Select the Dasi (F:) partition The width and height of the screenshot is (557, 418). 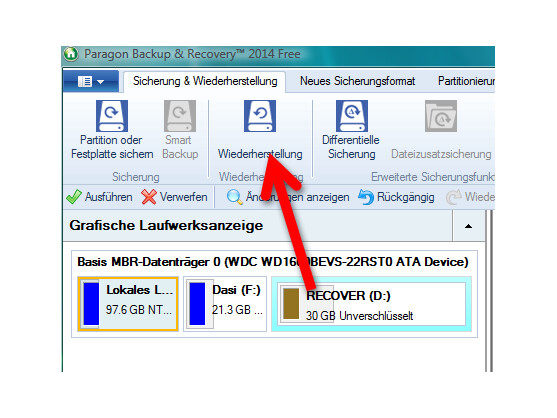tap(225, 304)
